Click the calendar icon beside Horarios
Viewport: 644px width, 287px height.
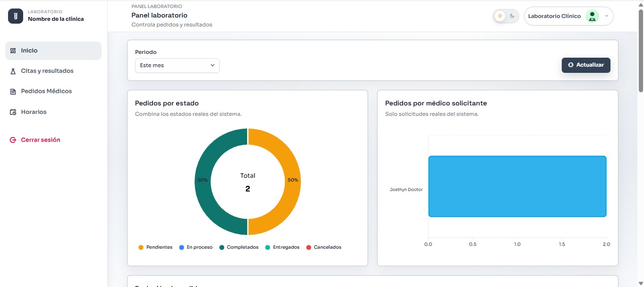13,112
